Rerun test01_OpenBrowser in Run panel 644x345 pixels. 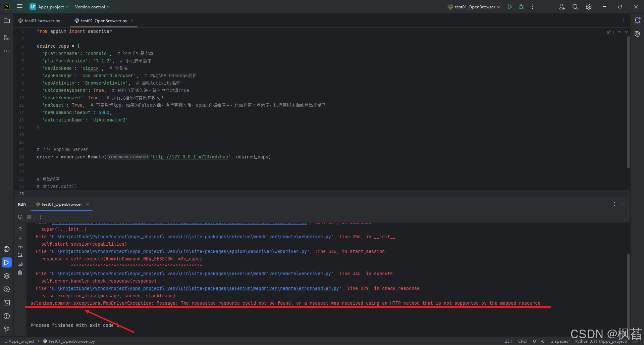pos(20,217)
